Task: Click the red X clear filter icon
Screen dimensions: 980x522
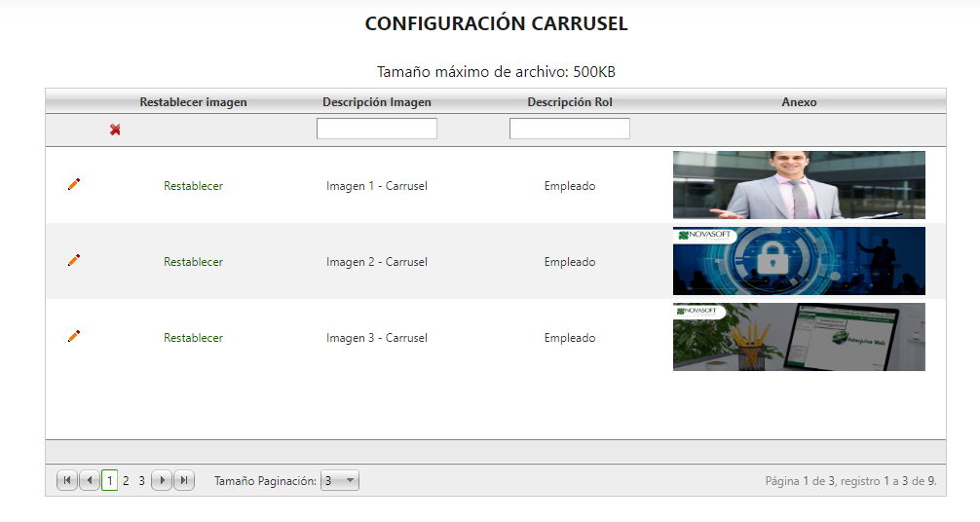Action: coord(115,130)
